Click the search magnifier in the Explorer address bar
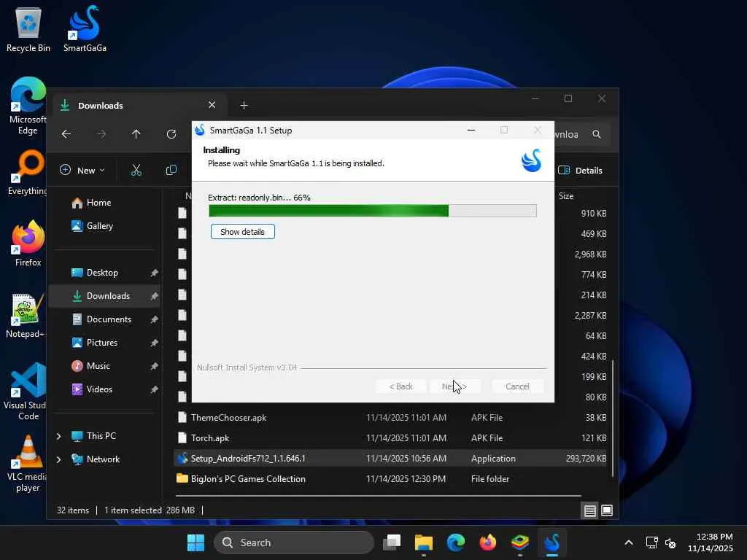Image resolution: width=747 pixels, height=560 pixels. pyautogui.click(x=597, y=134)
